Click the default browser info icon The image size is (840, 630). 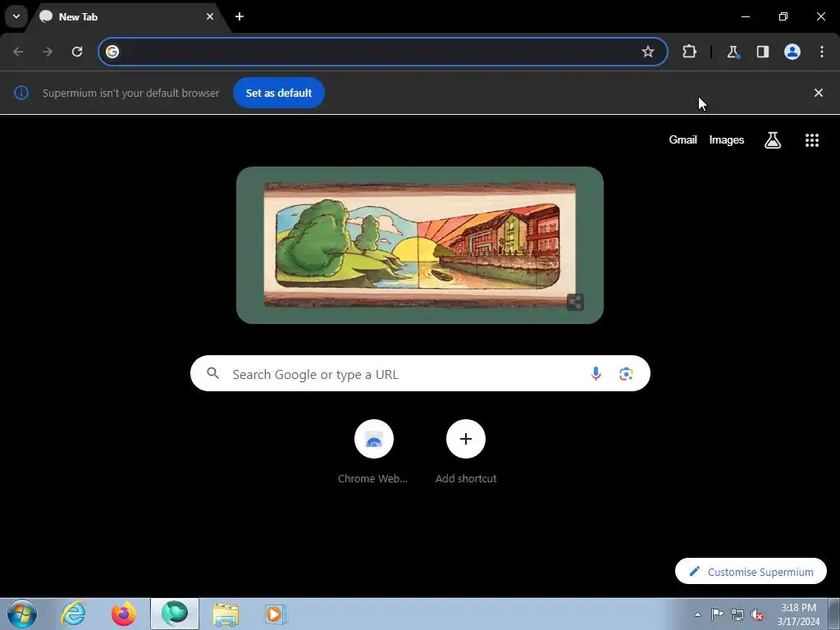[x=21, y=93]
